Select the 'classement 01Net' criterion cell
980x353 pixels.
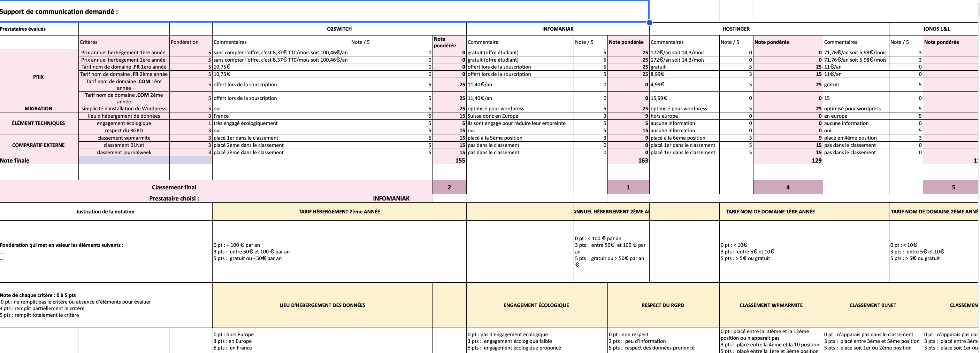coord(124,145)
